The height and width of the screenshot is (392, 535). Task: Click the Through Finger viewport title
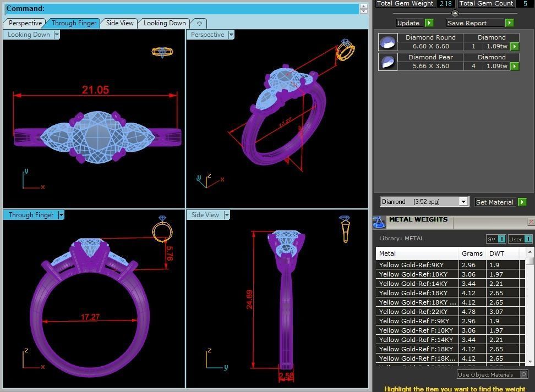click(x=31, y=215)
